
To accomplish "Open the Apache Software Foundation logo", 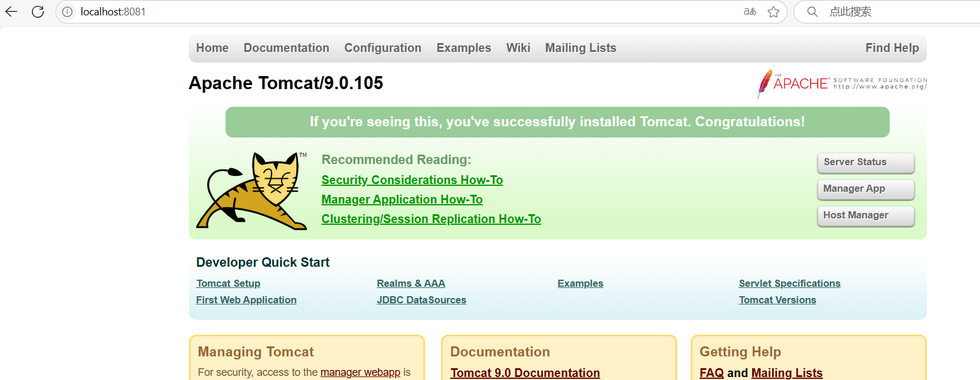I will point(842,84).
